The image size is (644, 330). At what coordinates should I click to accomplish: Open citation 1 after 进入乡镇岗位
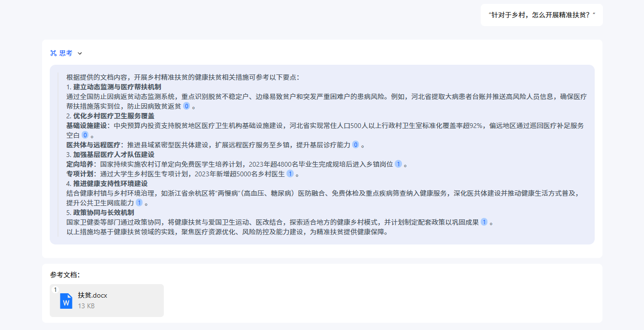(398, 164)
